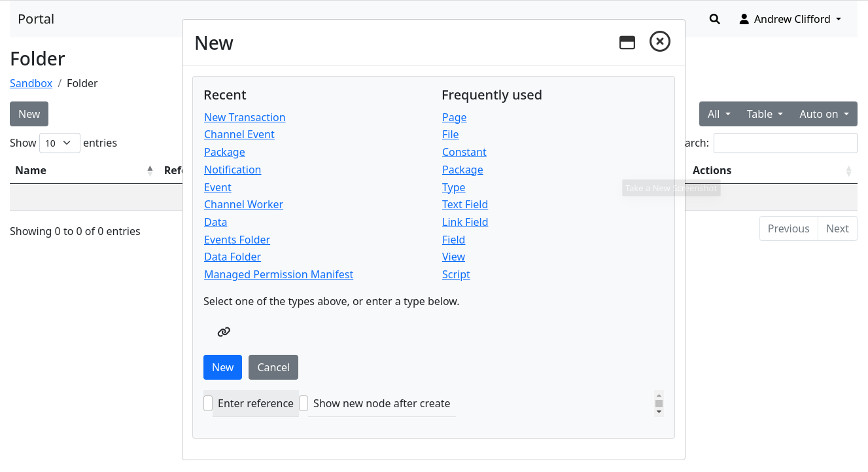Viewport: 868px width, 472px height.
Task: Open the All filter dropdown
Action: coord(718,113)
